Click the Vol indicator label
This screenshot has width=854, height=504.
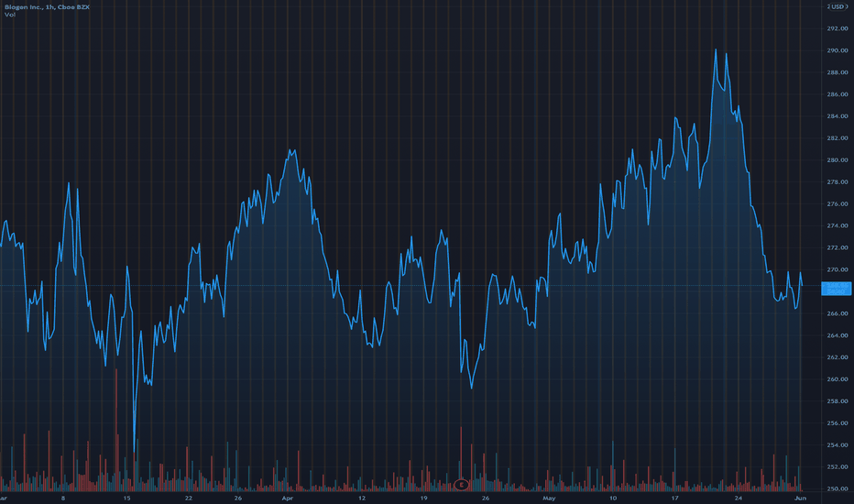pyautogui.click(x=10, y=15)
